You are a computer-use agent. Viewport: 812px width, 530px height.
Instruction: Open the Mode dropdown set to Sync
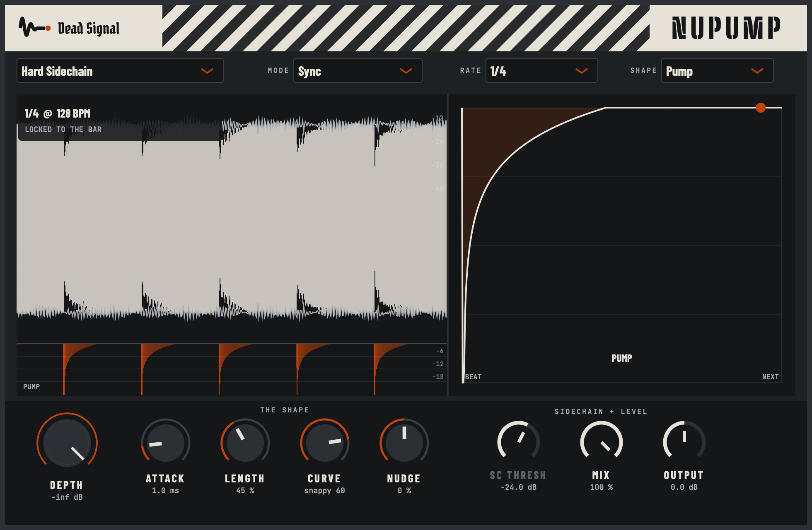[358, 71]
